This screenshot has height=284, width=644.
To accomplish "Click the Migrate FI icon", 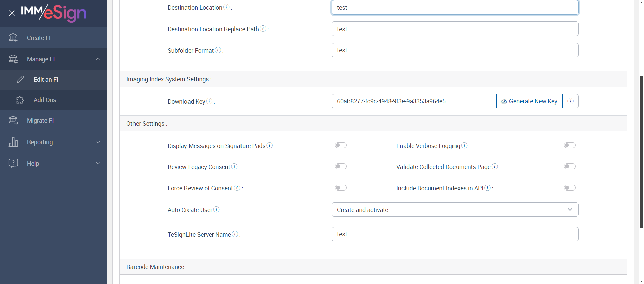I will tap(13, 120).
